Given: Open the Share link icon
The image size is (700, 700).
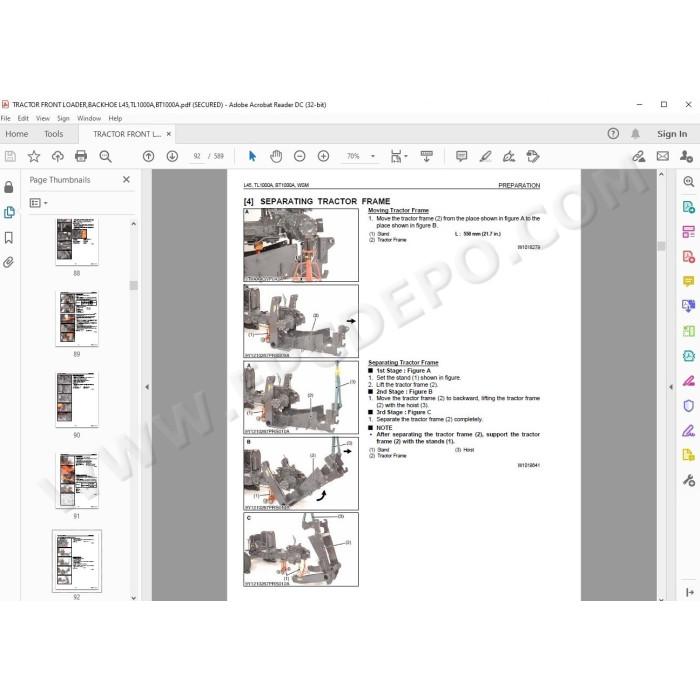Looking at the screenshot, I should [639, 156].
